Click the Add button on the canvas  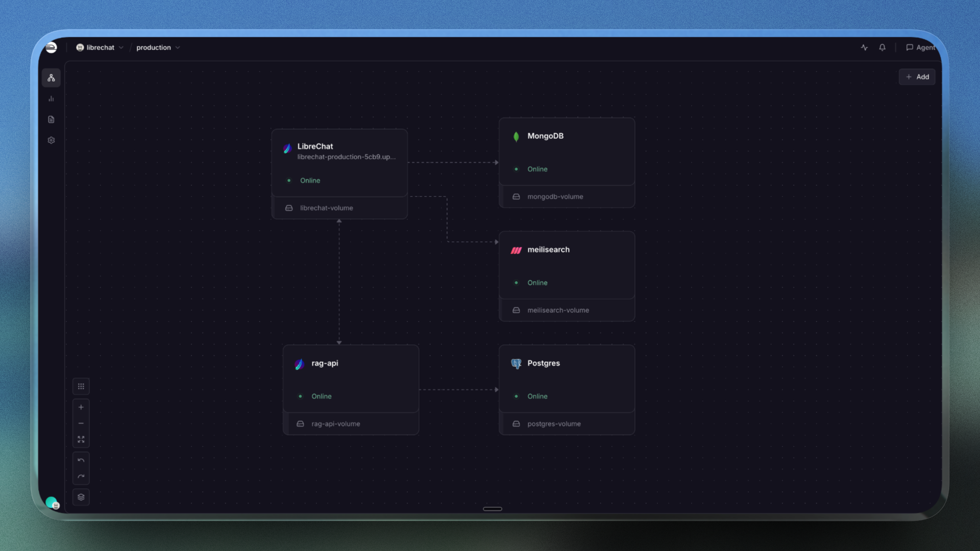click(x=917, y=77)
